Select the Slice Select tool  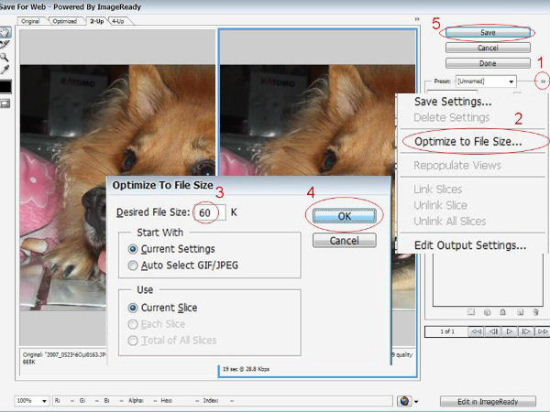coord(5,45)
